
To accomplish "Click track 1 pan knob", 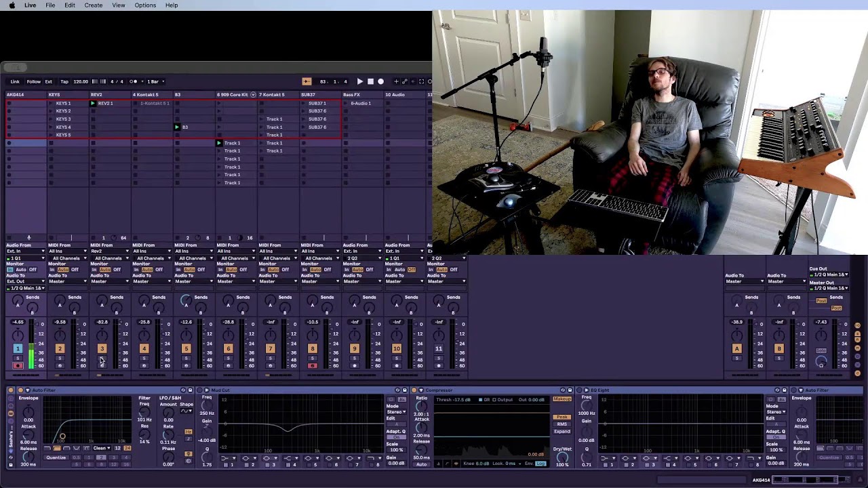I will pos(18,335).
